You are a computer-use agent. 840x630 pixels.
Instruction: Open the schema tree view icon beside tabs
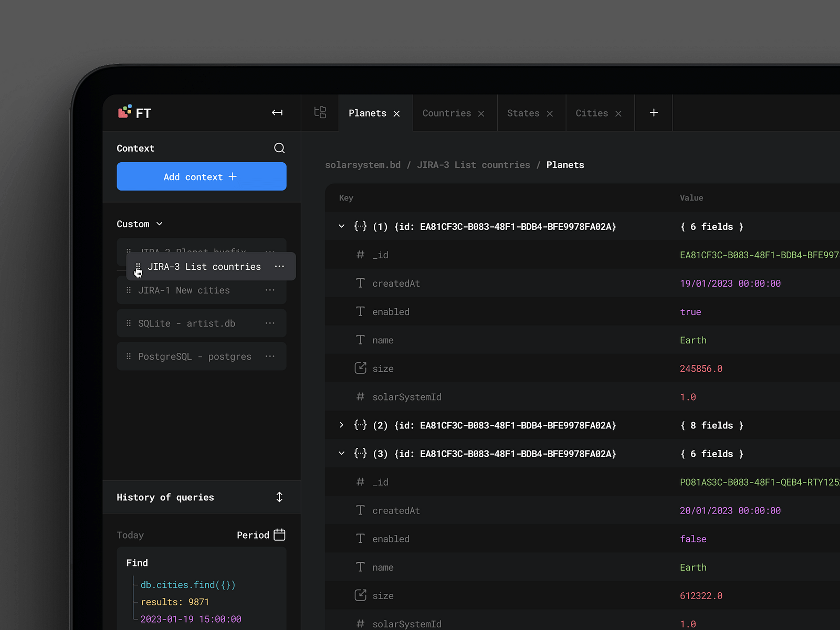tap(320, 112)
